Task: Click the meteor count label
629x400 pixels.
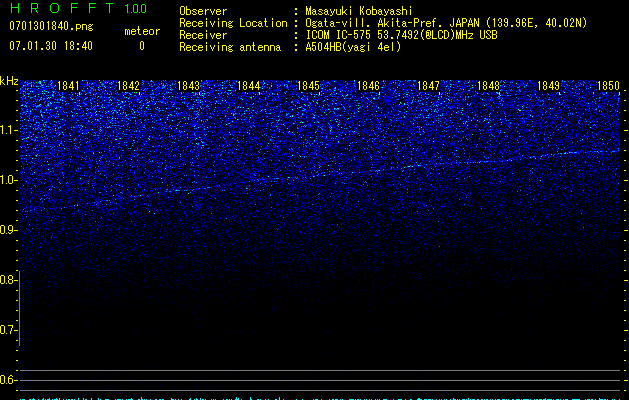Action: [142, 31]
